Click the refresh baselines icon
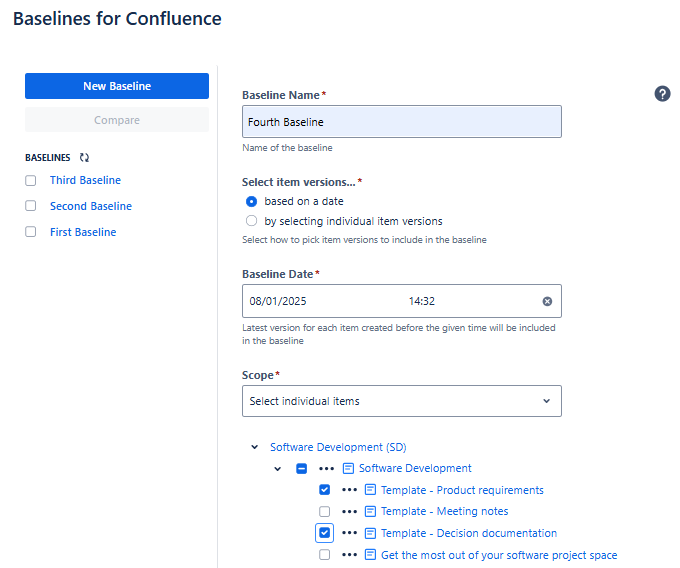The width and height of the screenshot is (680, 568). click(x=85, y=158)
